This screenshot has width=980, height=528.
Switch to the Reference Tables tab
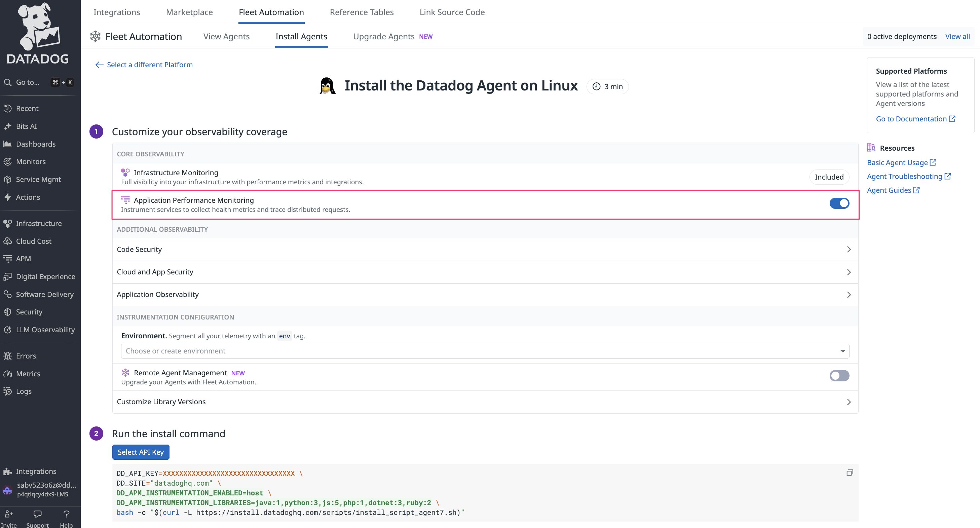pos(362,12)
